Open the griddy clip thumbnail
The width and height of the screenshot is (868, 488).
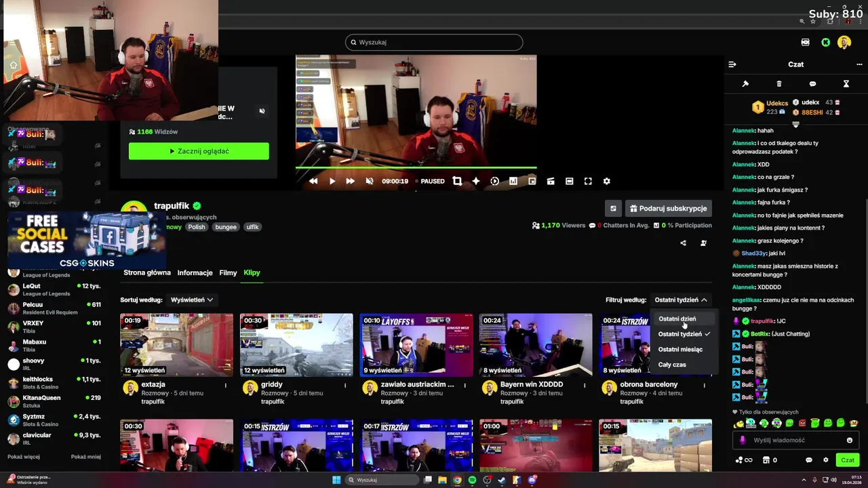tap(296, 344)
